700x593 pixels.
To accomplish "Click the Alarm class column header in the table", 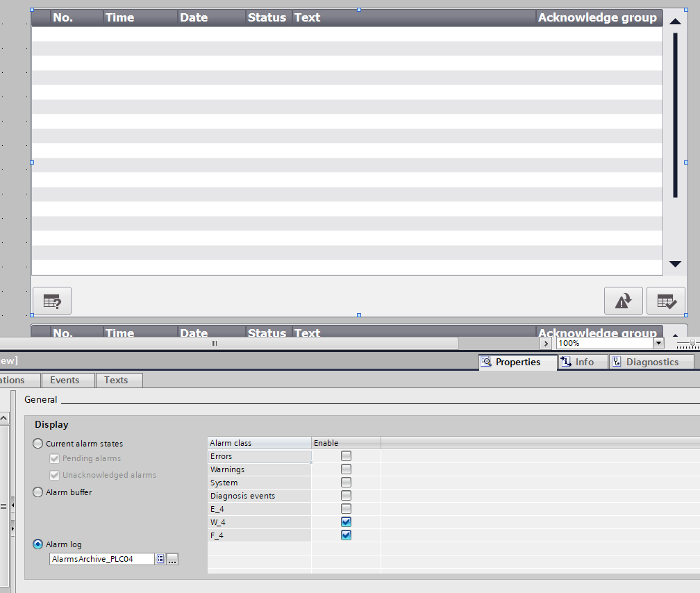I will (x=260, y=443).
